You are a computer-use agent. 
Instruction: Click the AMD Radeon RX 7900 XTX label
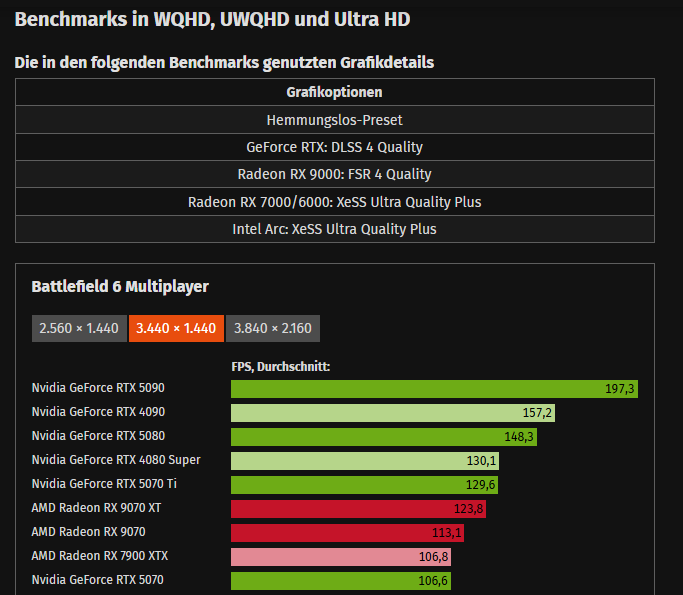click(x=100, y=556)
